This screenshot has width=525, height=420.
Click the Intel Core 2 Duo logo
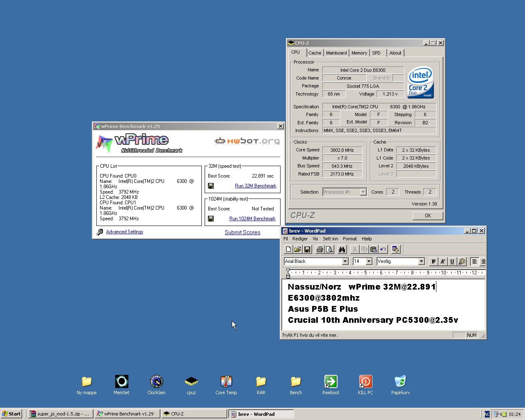(x=420, y=82)
